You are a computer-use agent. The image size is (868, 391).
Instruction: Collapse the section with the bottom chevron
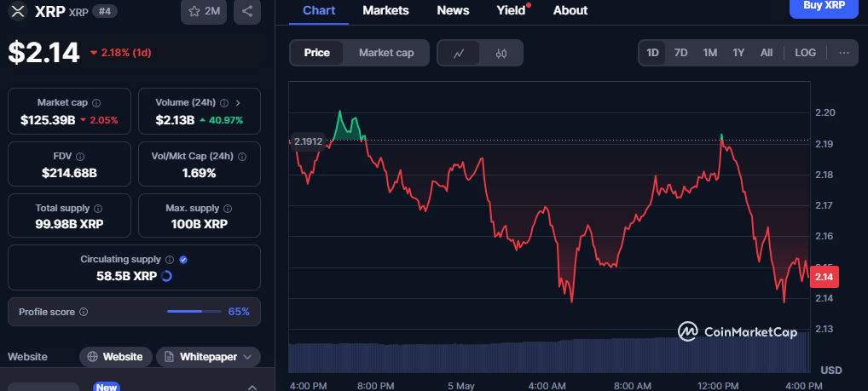pos(252,388)
